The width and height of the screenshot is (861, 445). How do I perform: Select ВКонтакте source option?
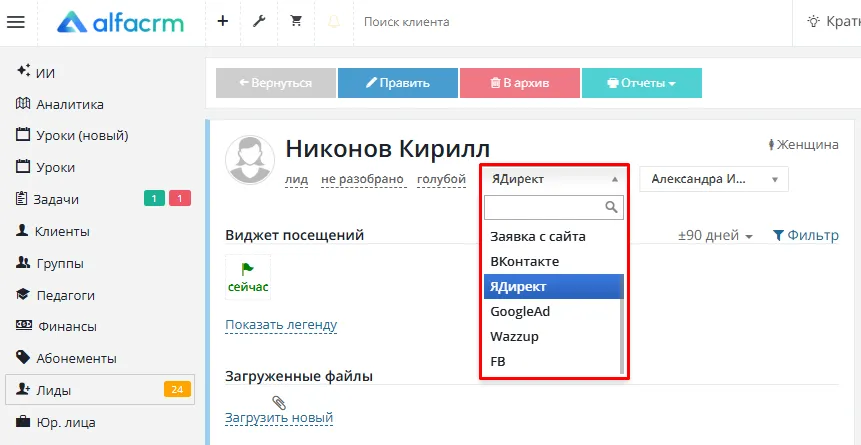coord(552,262)
